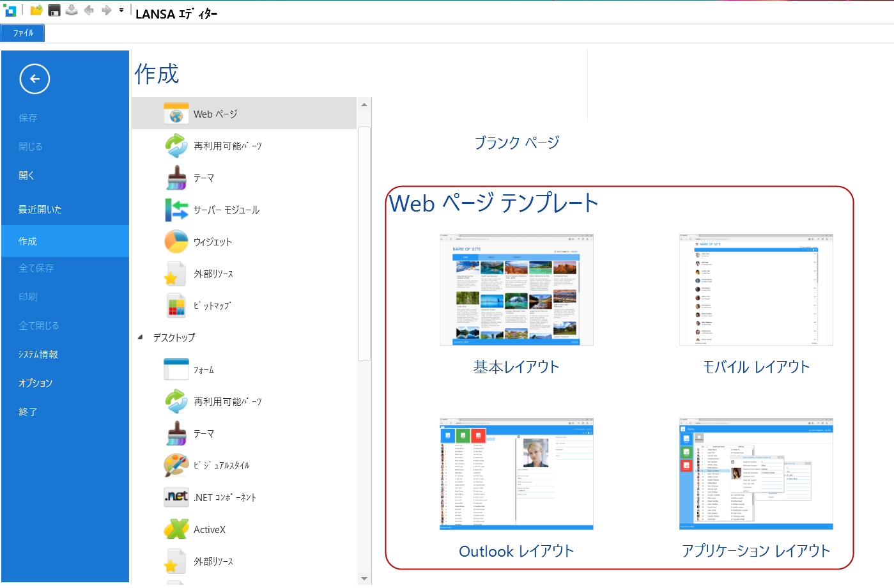
Task: Create a ブランク ページ via its link
Action: coord(517,143)
